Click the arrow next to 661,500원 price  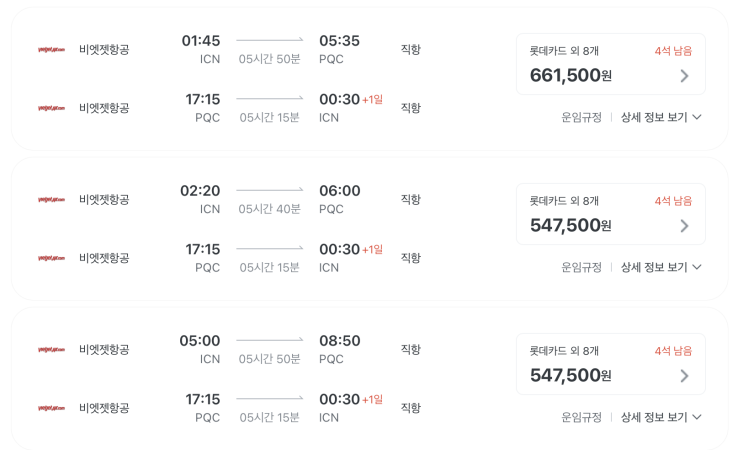point(684,76)
